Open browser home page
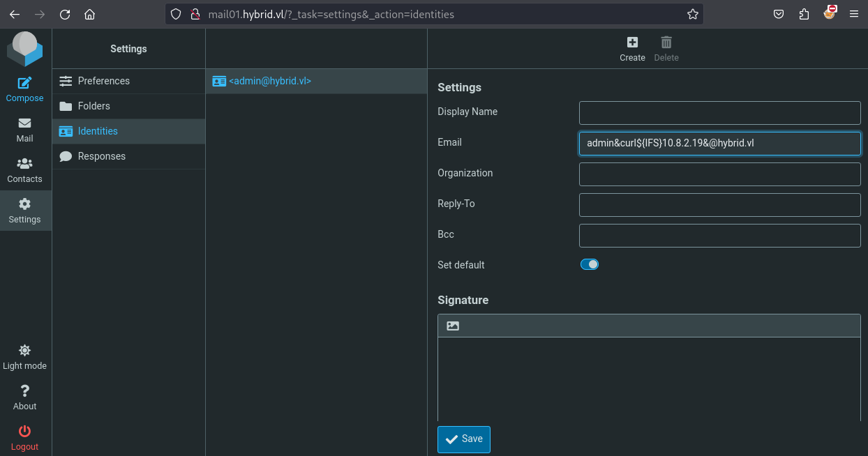 coord(89,14)
